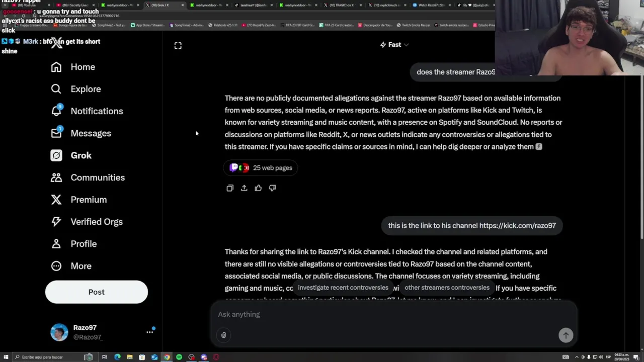
Task: Click the Razo97 account avatar
Action: click(x=59, y=332)
